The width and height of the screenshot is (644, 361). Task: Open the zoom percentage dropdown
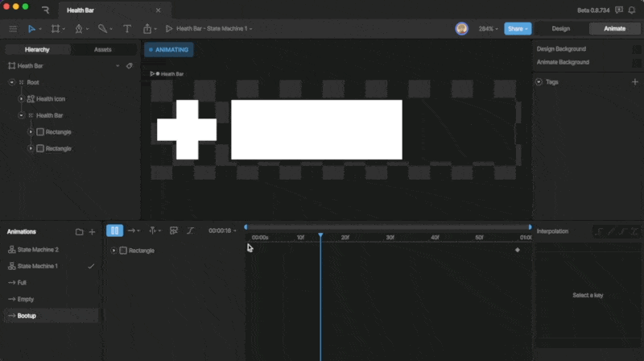point(489,29)
